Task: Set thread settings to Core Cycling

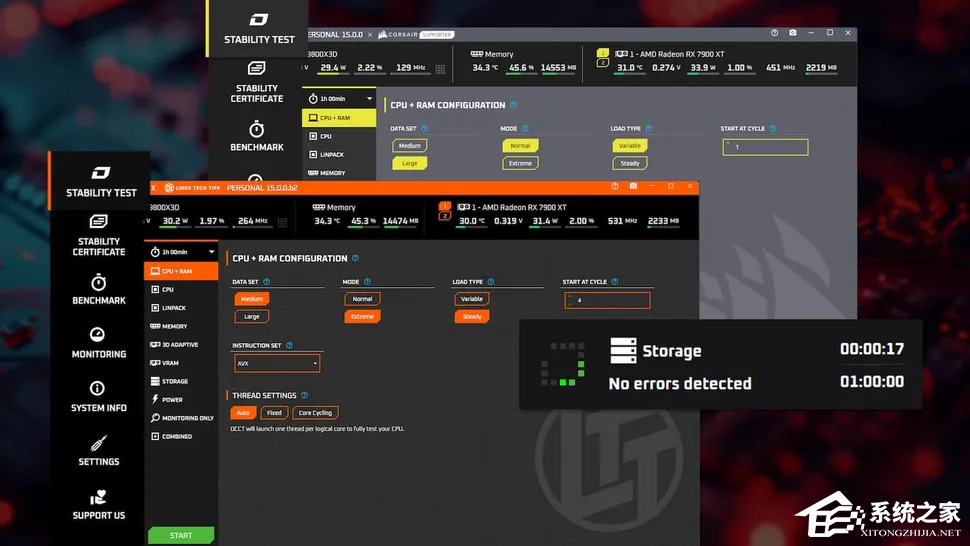Action: click(315, 413)
